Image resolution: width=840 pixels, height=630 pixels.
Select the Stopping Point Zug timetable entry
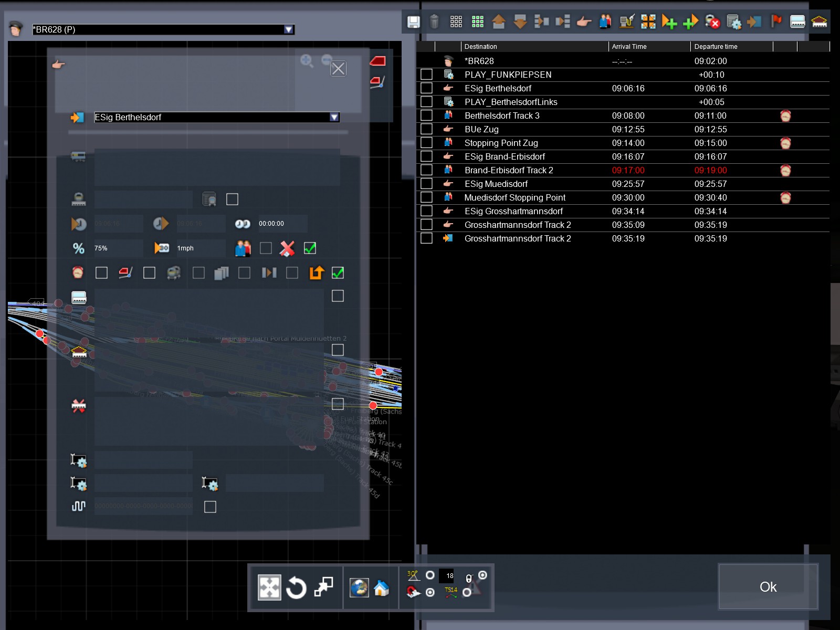pos(623,143)
